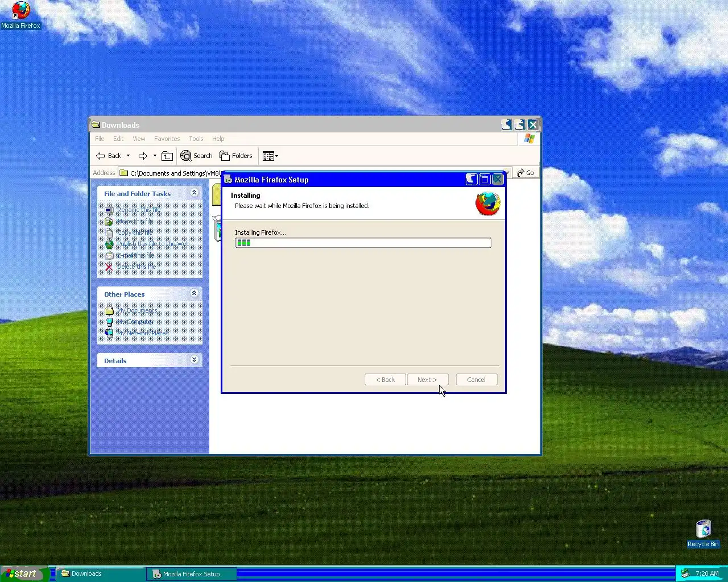The width and height of the screenshot is (728, 582).
Task: Click Publish this file to the Web
Action: click(x=153, y=244)
